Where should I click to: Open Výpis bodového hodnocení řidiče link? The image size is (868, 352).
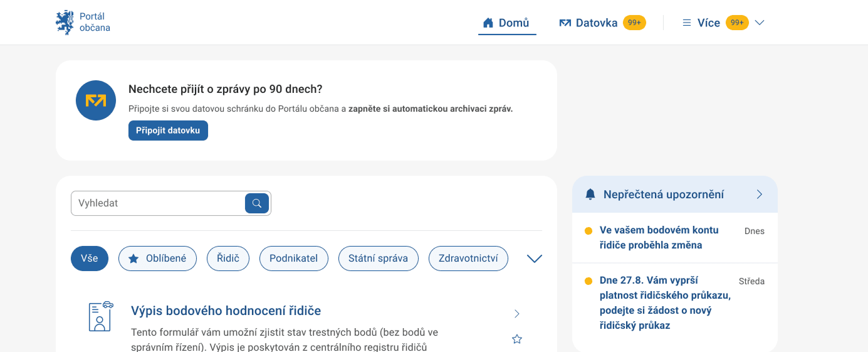pyautogui.click(x=226, y=311)
